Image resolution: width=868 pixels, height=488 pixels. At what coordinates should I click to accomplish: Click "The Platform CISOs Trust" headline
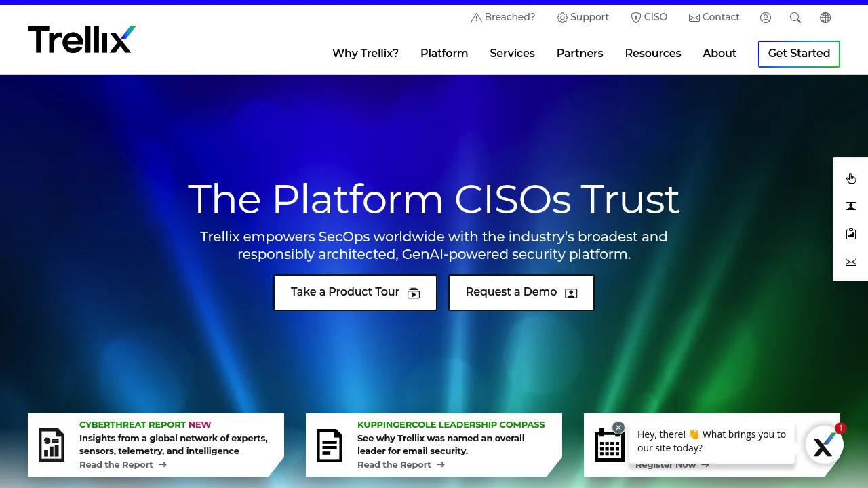click(433, 199)
